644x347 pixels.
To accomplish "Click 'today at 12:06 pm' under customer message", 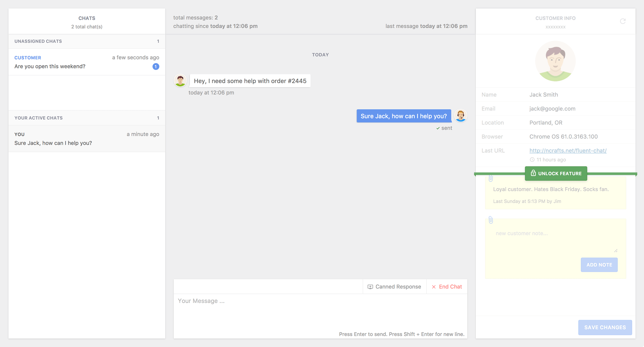I will tap(211, 92).
